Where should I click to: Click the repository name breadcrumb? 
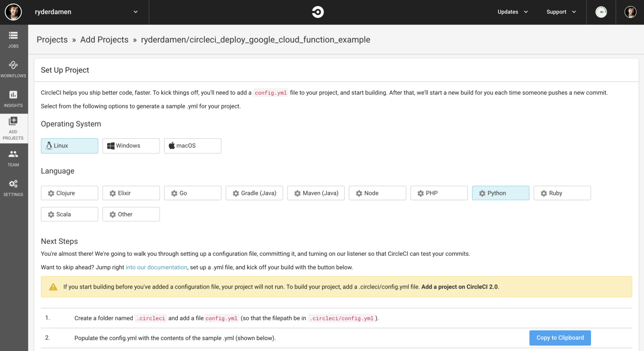click(x=256, y=40)
